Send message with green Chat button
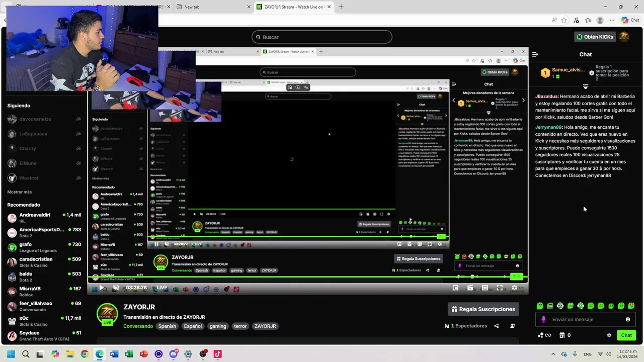Viewport: 644px width, 362px height. pos(626,335)
